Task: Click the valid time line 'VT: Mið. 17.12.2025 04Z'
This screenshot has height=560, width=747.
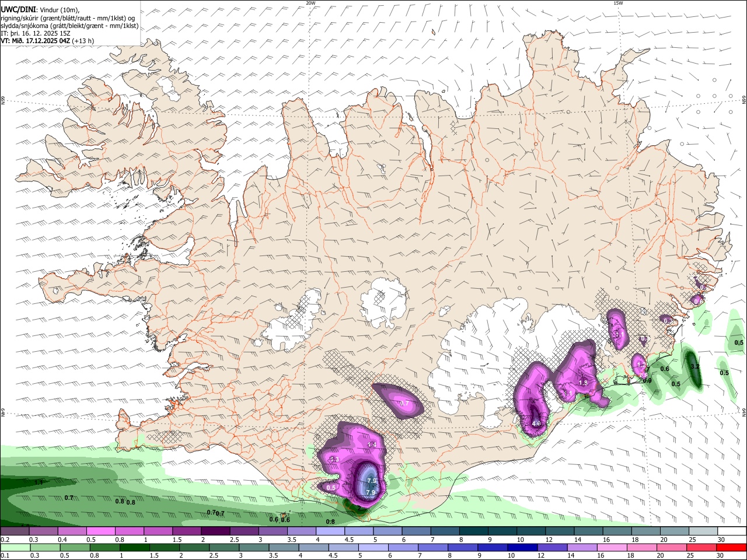Action: [x=36, y=41]
